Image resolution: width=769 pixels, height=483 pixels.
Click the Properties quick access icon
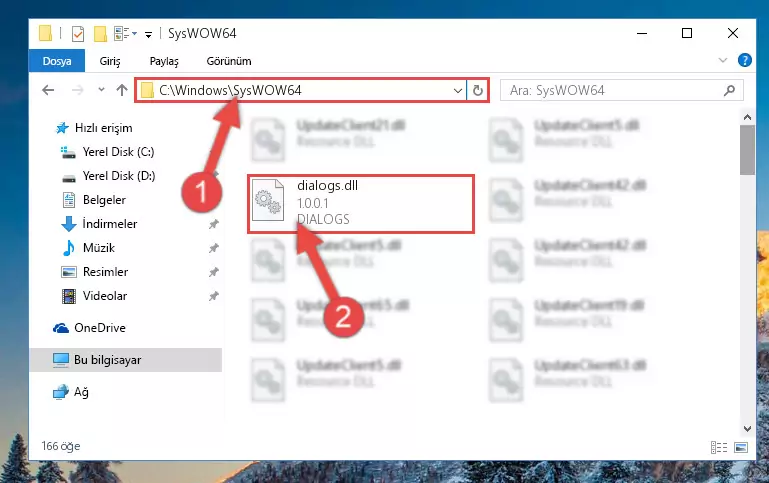77,33
